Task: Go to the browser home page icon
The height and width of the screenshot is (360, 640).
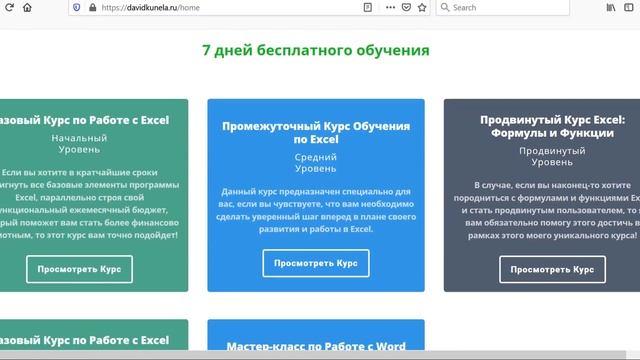Action: tap(27, 7)
